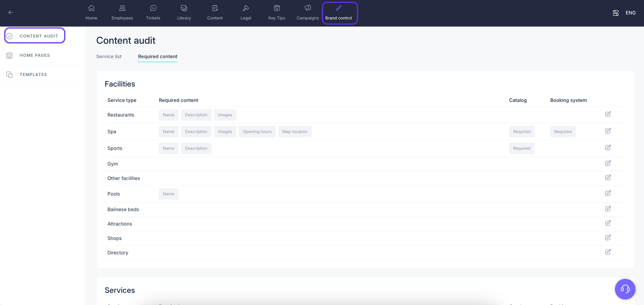
Task: Open Templates in sidebar
Action: pos(33,74)
